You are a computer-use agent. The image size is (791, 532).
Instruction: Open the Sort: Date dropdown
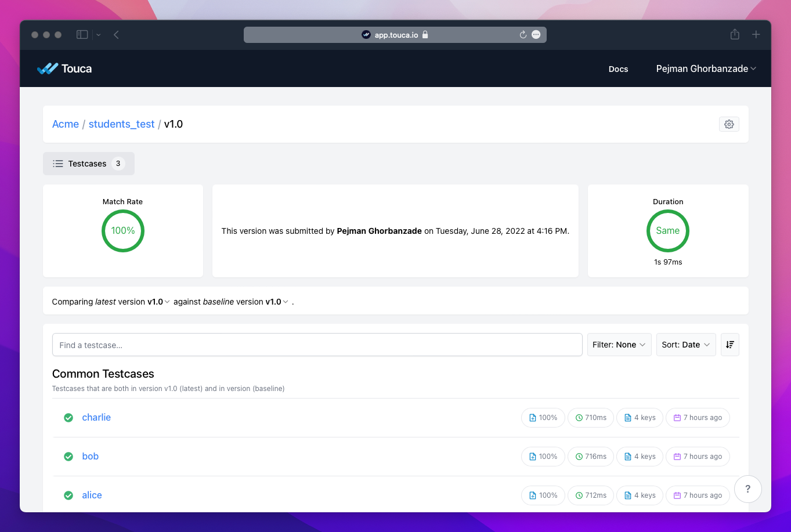point(685,345)
